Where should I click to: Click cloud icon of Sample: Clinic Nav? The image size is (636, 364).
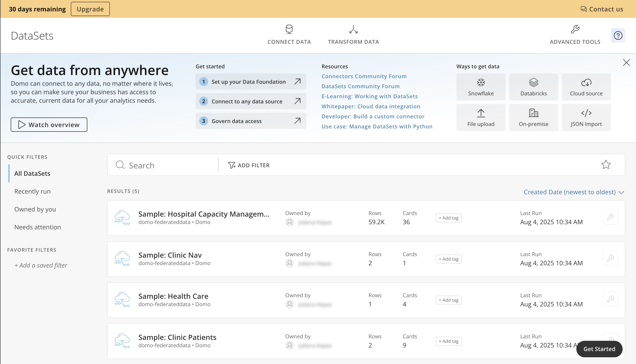122,259
